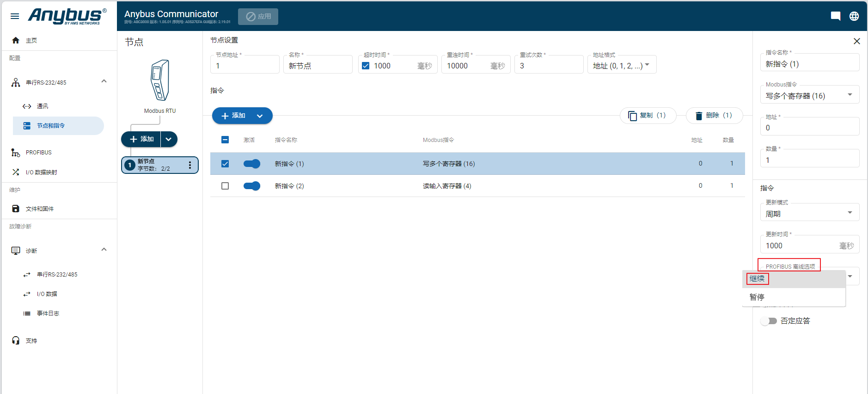
Task: Edit the 重试次数 field
Action: pos(549,64)
